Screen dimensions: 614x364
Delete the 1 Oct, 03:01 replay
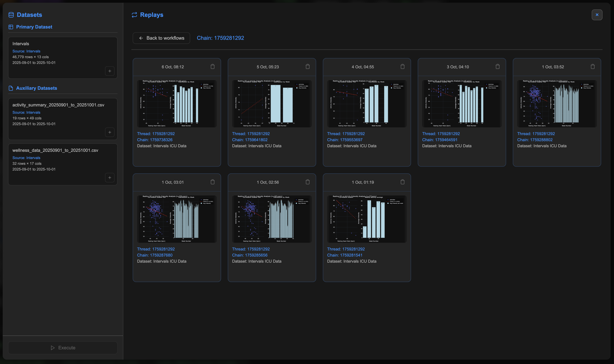[x=212, y=182]
